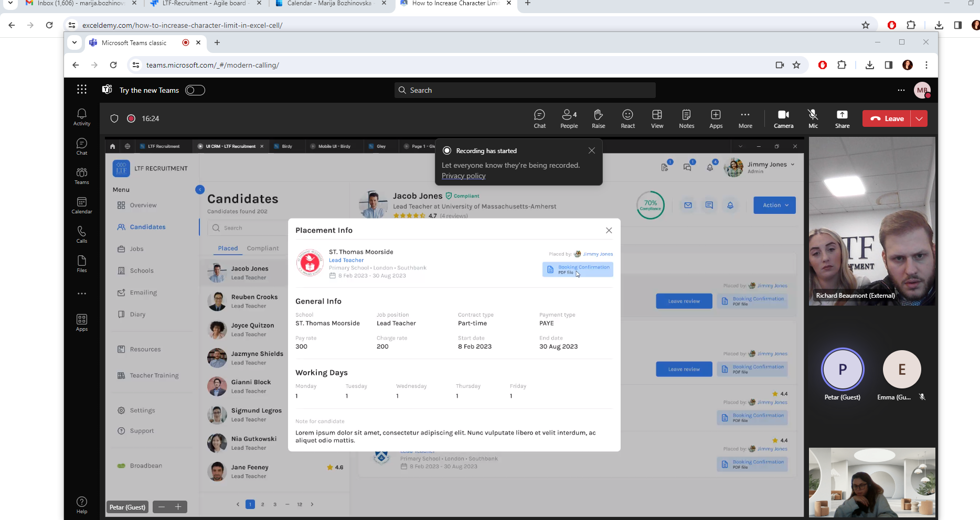The image size is (980, 520).
Task: Unmute the Mic
Action: [x=813, y=119]
